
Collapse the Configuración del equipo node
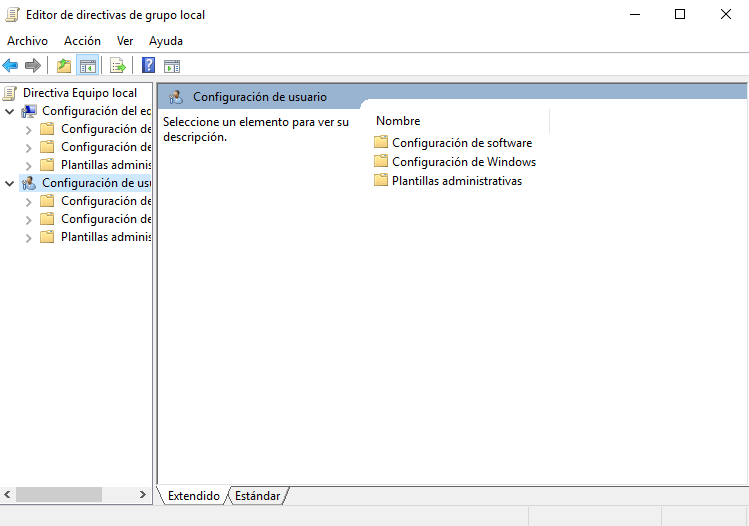click(x=10, y=111)
